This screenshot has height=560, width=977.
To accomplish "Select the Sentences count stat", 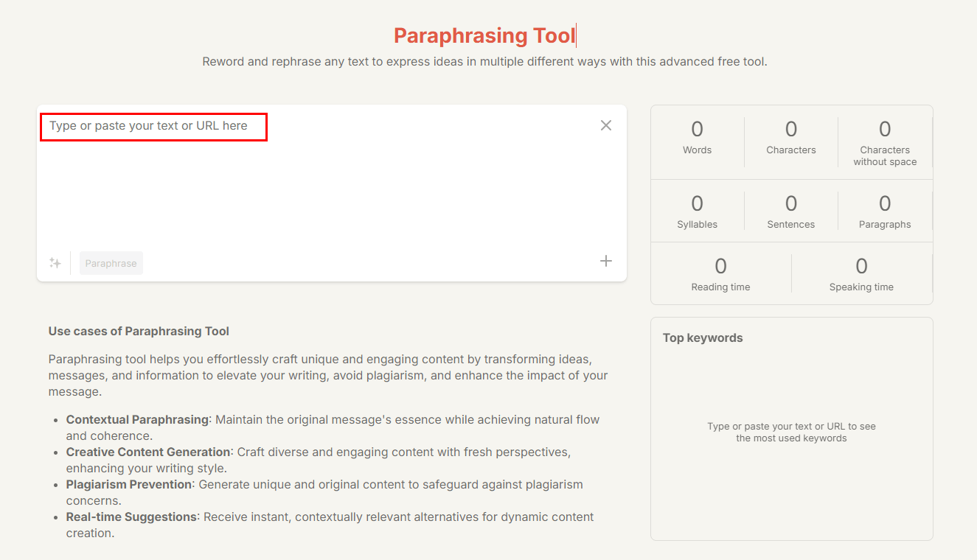I will tap(791, 211).
